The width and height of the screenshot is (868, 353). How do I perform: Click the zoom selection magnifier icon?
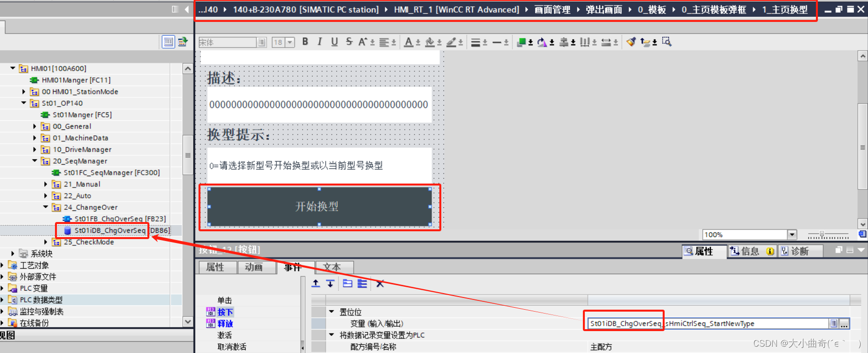point(667,42)
